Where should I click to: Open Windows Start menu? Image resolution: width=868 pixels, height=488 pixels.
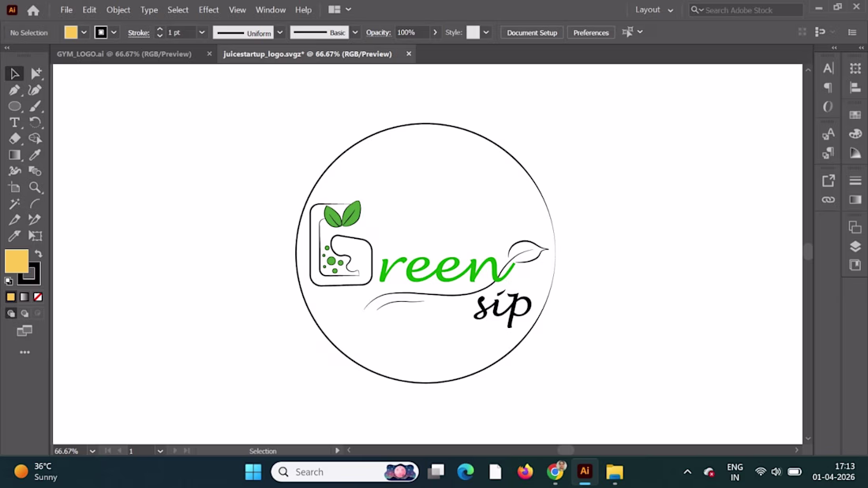[253, 472]
